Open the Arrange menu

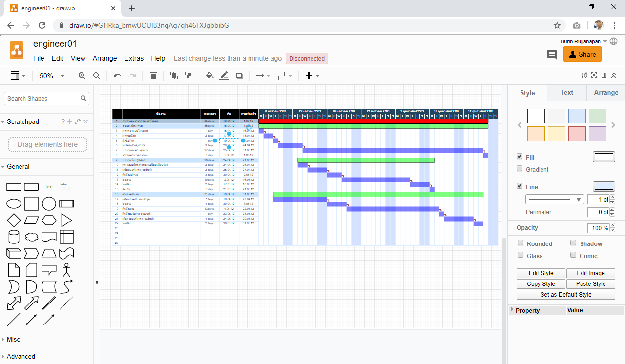[x=104, y=58]
